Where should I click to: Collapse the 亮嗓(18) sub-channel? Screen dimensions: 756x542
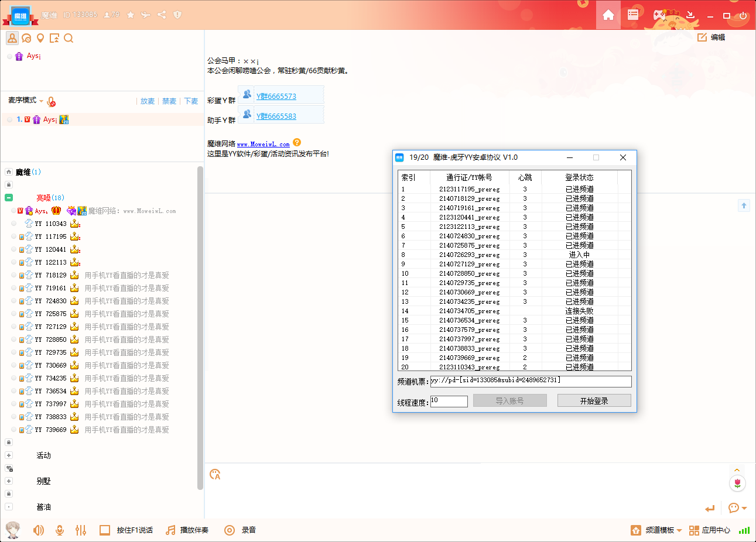9,198
